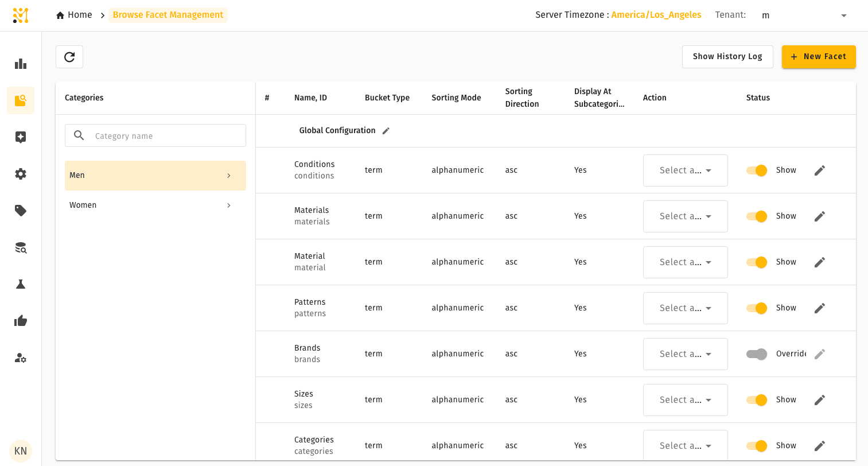The image size is (868, 466).
Task: Click the Display At Subcategories column header
Action: click(599, 98)
